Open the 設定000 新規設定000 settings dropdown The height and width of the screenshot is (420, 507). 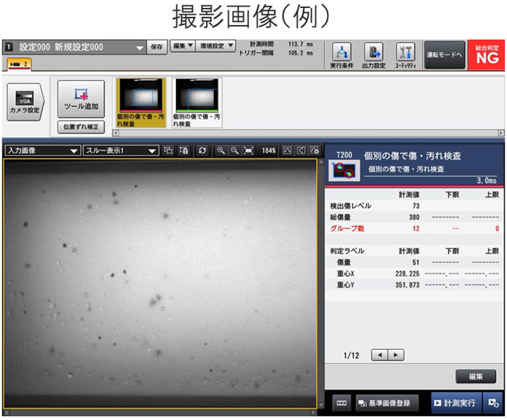pyautogui.click(x=74, y=47)
